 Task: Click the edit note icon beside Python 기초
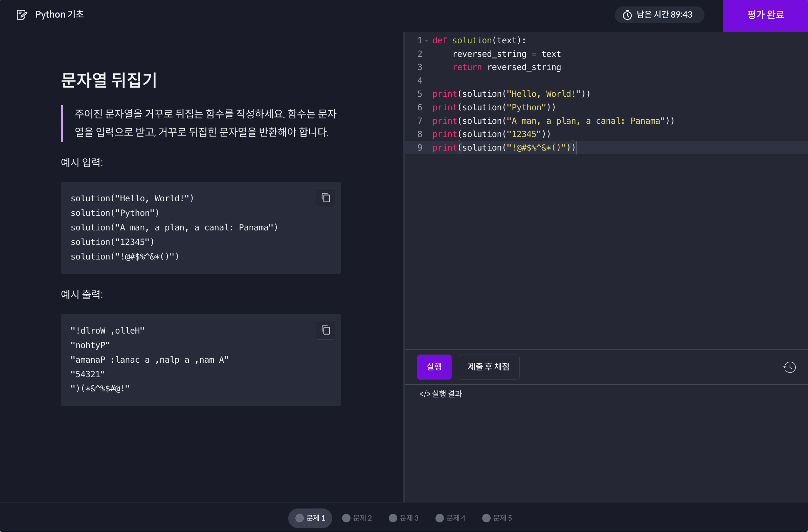[22, 15]
